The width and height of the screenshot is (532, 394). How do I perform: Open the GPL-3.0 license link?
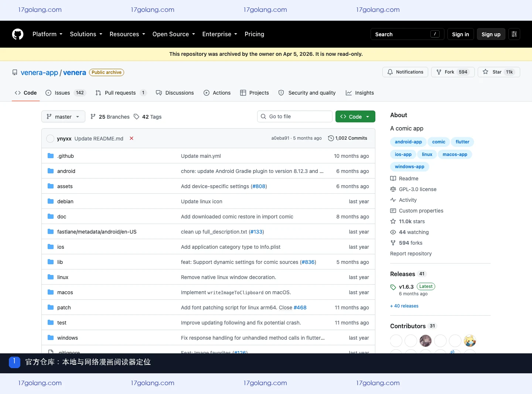tap(413, 189)
